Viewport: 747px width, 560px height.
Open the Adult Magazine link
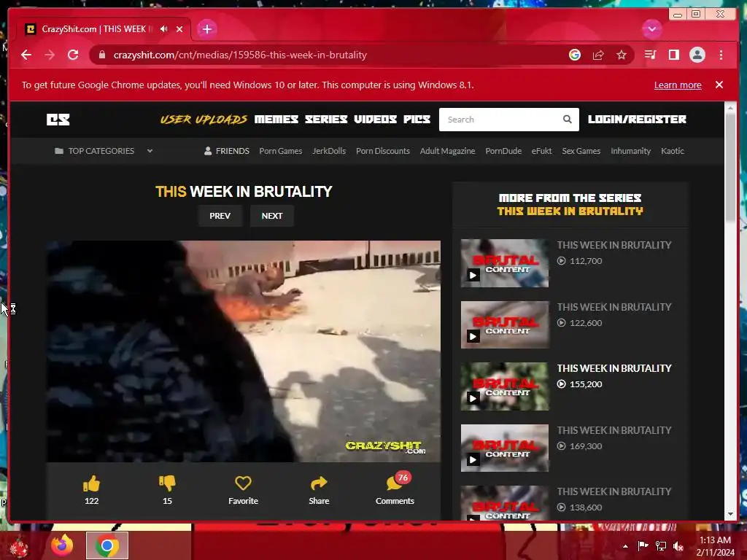pos(447,151)
